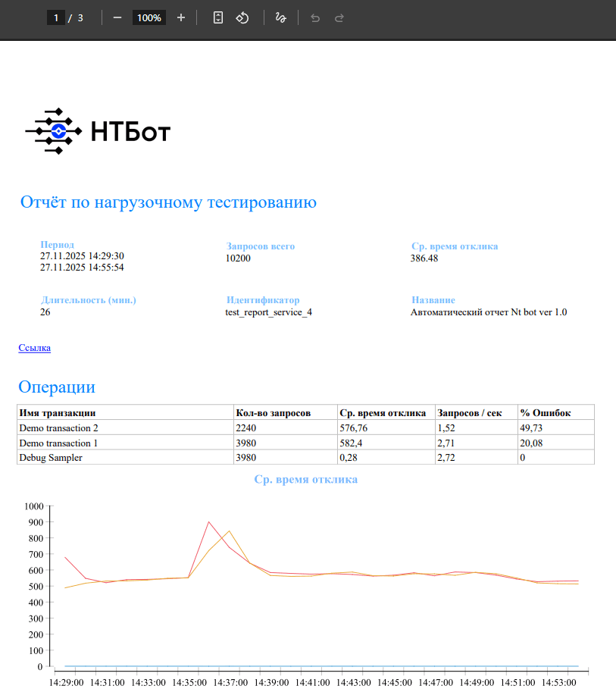Image resolution: width=616 pixels, height=692 pixels.
Task: Click the red line peak on chart
Action: click(208, 522)
